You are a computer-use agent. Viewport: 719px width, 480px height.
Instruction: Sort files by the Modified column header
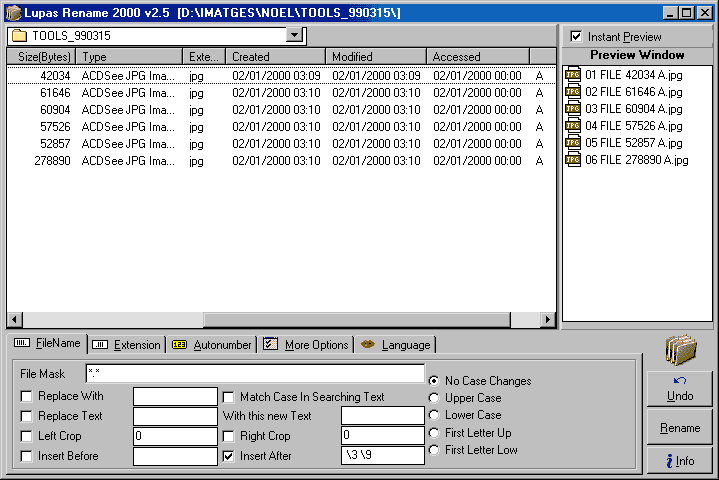point(375,57)
